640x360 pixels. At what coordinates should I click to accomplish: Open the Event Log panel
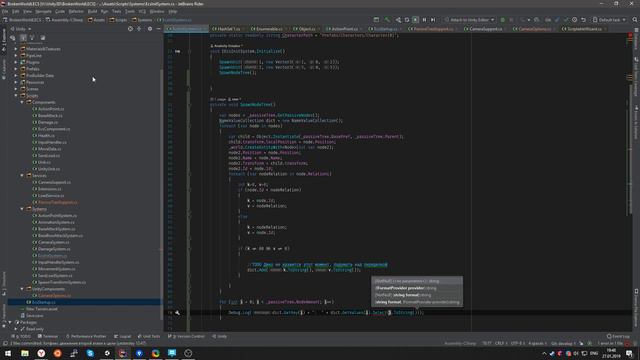pyautogui.click(x=617, y=336)
